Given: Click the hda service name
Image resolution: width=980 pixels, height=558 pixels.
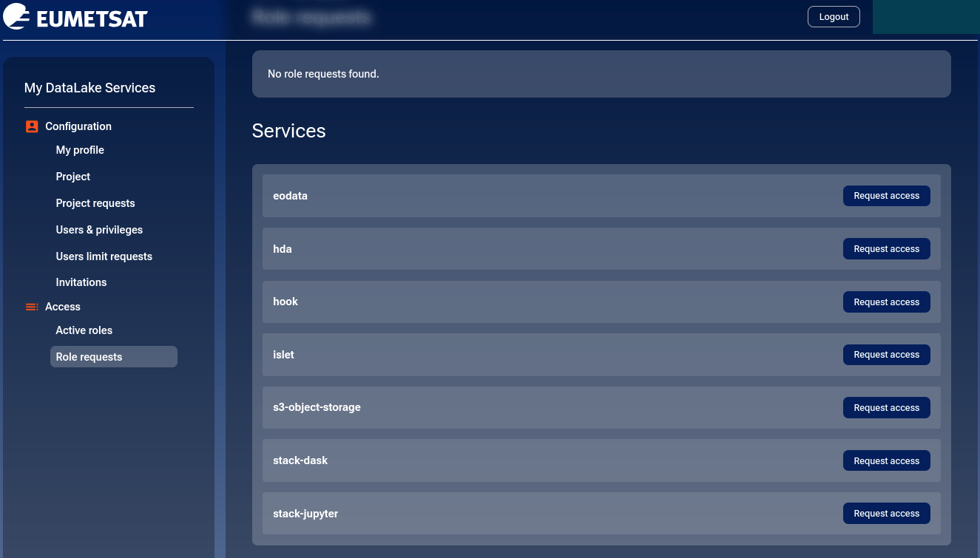Looking at the screenshot, I should [x=283, y=249].
